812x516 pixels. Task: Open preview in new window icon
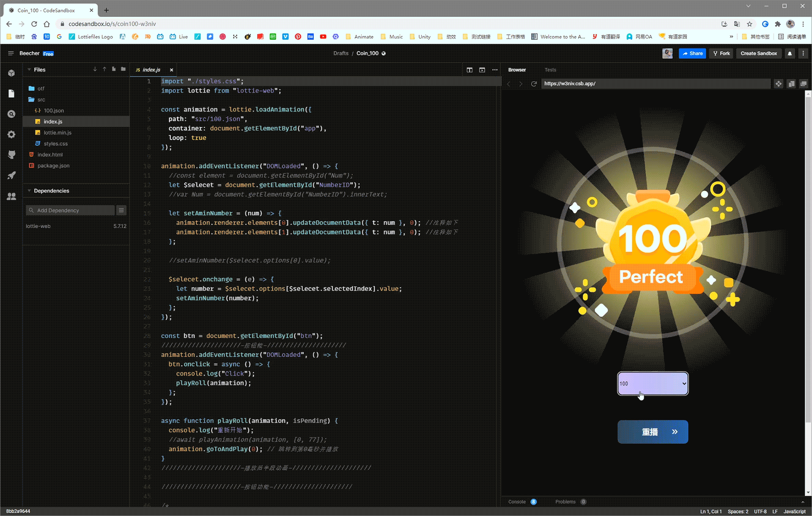pos(804,84)
